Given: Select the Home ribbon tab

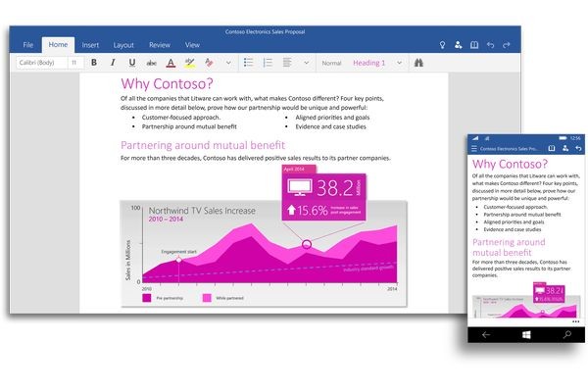Looking at the screenshot, I should [58, 45].
